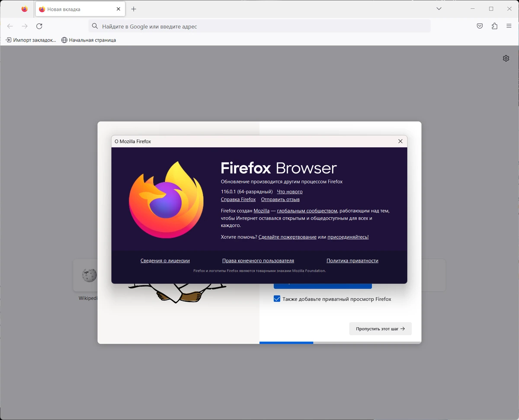Open the Extensions puzzle icon
The image size is (519, 420).
(x=494, y=26)
